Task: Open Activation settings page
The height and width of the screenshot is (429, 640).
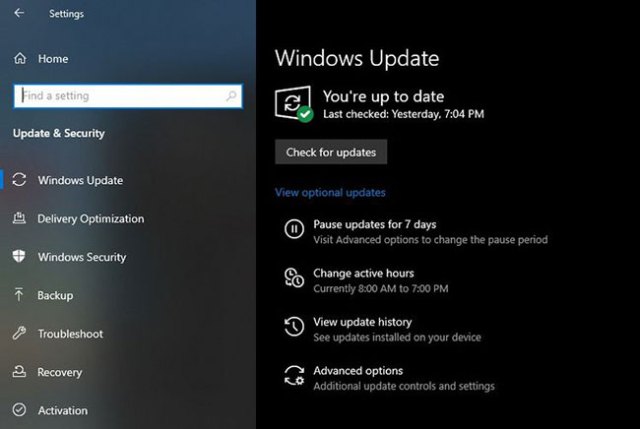Action: click(62, 410)
